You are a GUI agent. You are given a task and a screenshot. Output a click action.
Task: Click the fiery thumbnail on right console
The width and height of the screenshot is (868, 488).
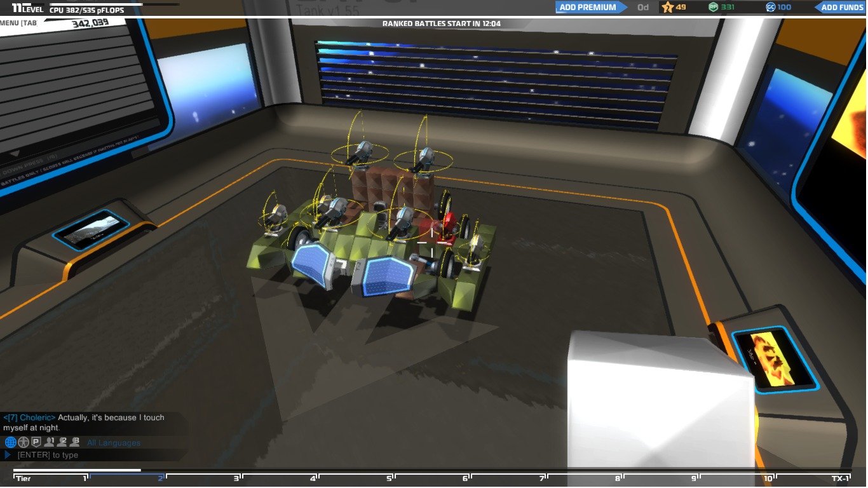(x=775, y=359)
